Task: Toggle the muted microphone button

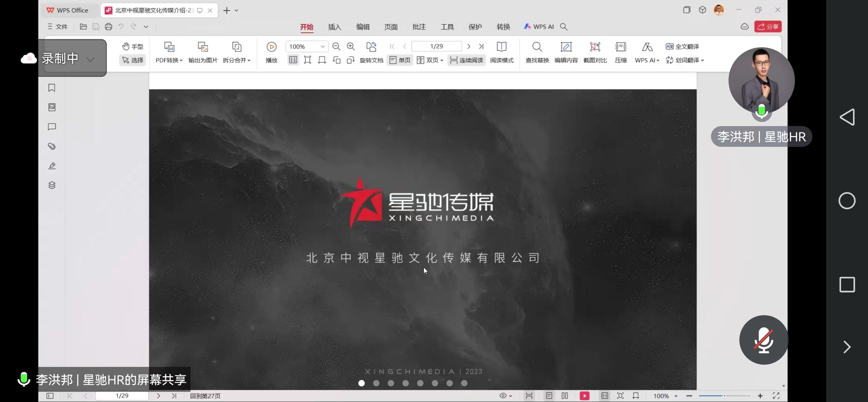Action: [x=764, y=340]
